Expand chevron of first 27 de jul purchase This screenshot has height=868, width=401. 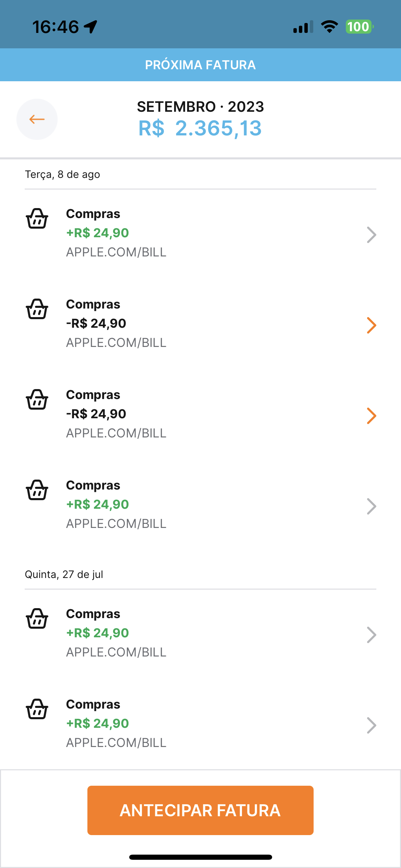[372, 635]
